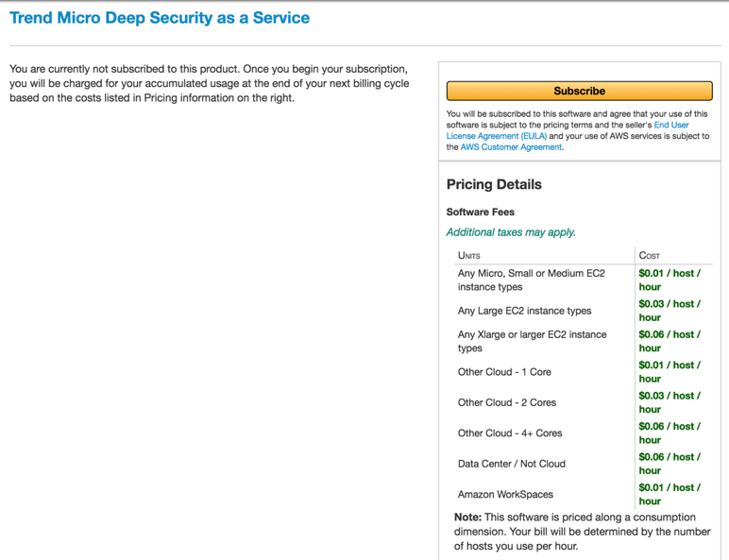Select the Data Center / Not Cloud row
The image size is (729, 560).
point(512,464)
